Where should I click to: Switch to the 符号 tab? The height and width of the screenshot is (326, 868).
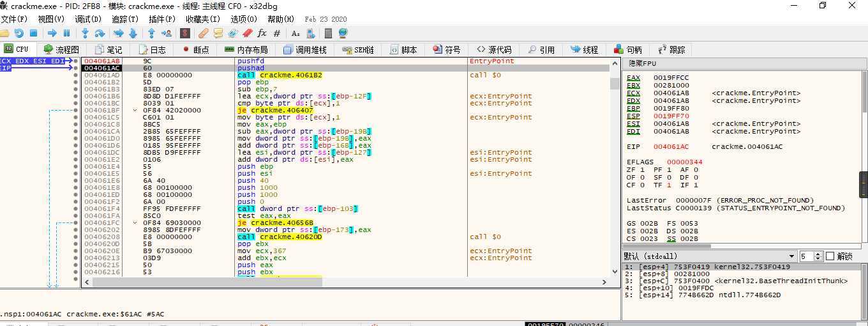446,49
